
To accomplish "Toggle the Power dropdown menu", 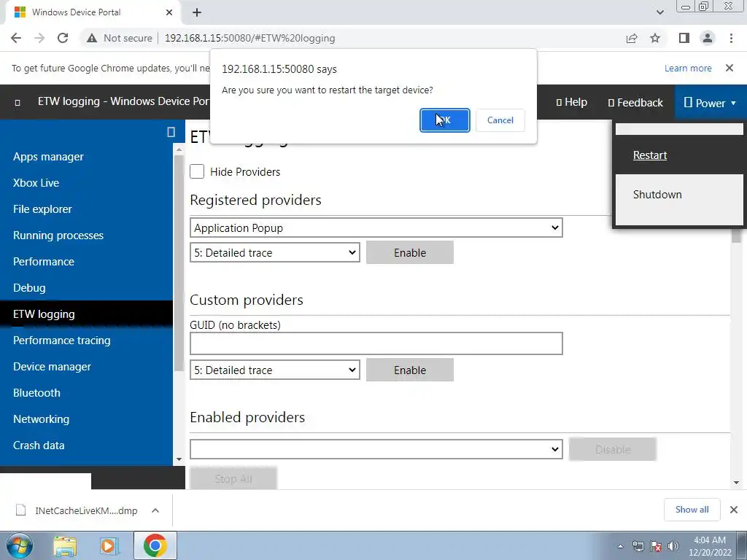I will (711, 102).
